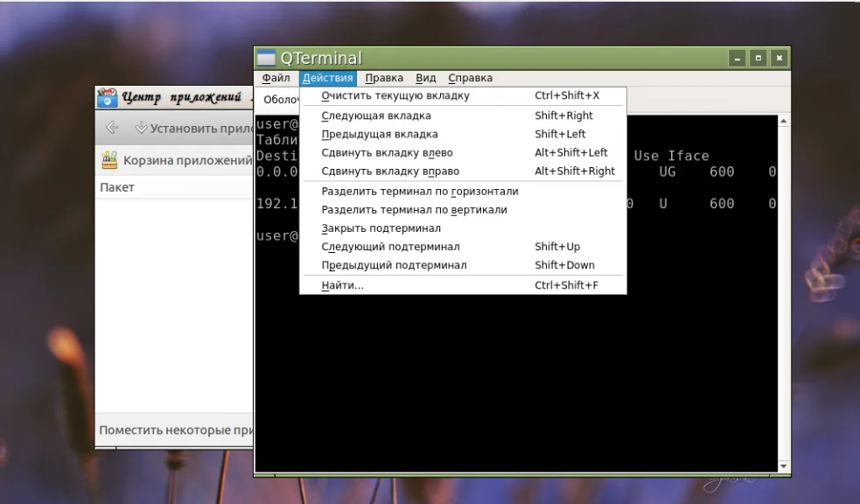Open the Правка menu
The image size is (860, 504).
pos(384,78)
